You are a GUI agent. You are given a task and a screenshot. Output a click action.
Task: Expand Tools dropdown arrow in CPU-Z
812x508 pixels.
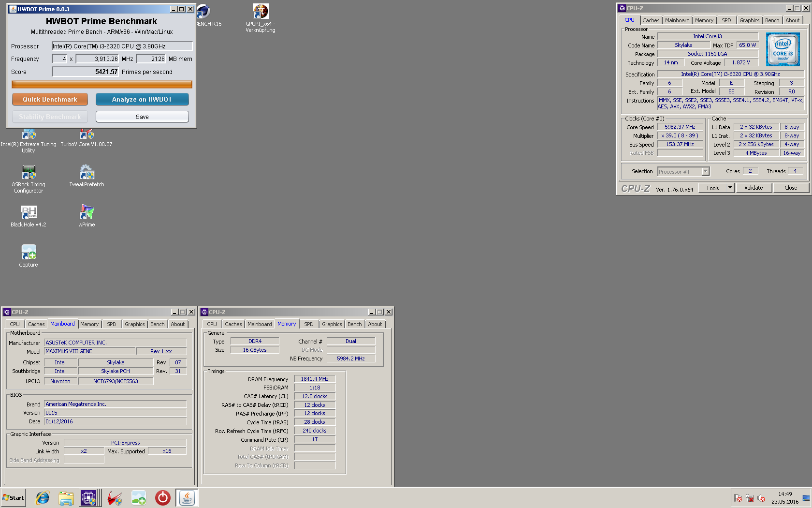pyautogui.click(x=730, y=188)
